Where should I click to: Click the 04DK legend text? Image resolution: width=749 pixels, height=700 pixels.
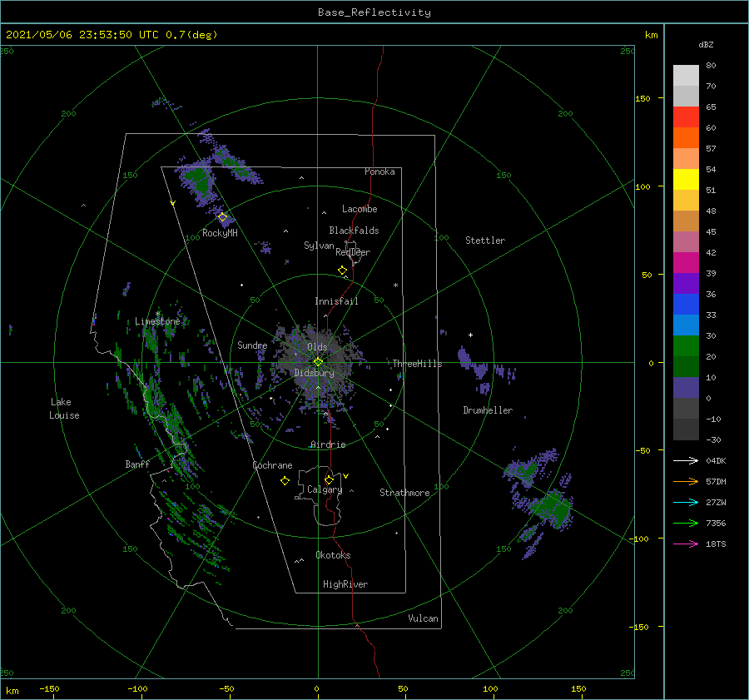(716, 460)
